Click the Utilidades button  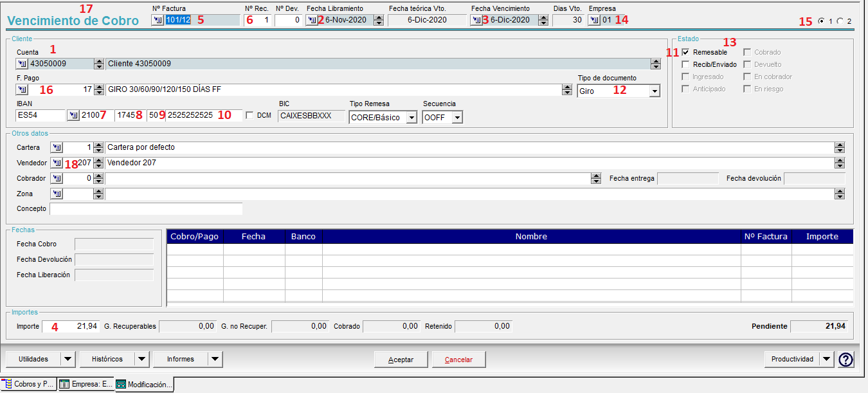click(33, 359)
